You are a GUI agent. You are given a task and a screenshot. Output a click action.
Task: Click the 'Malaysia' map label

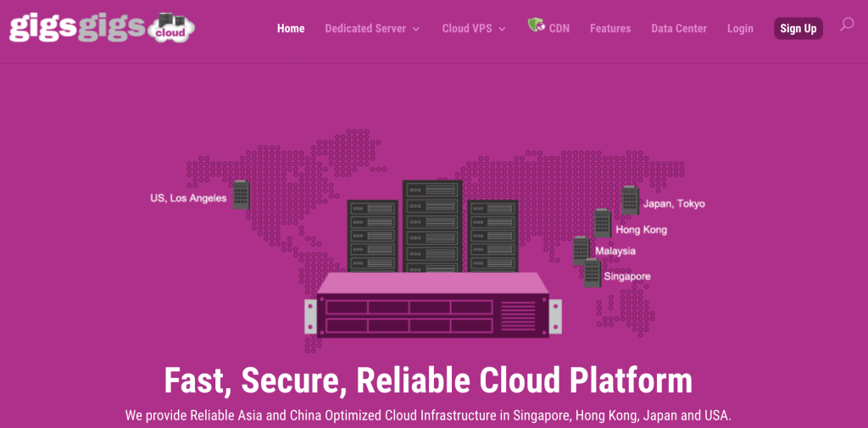point(615,252)
